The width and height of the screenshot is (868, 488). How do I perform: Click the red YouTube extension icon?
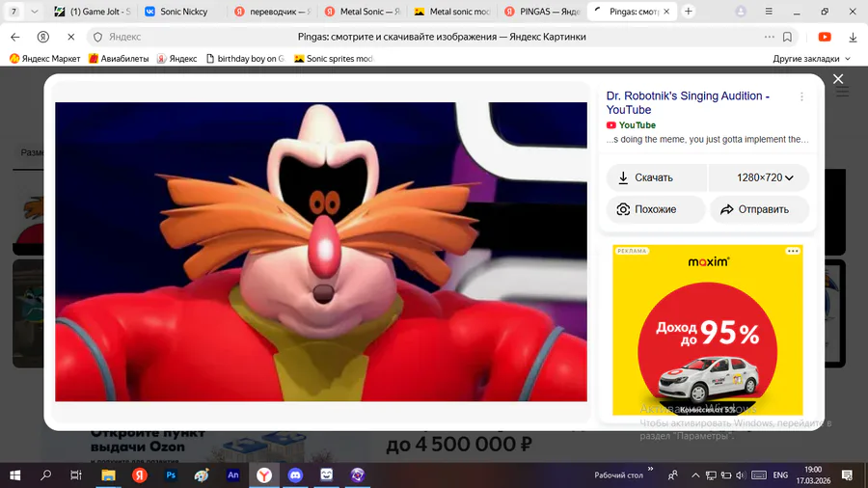pyautogui.click(x=825, y=37)
